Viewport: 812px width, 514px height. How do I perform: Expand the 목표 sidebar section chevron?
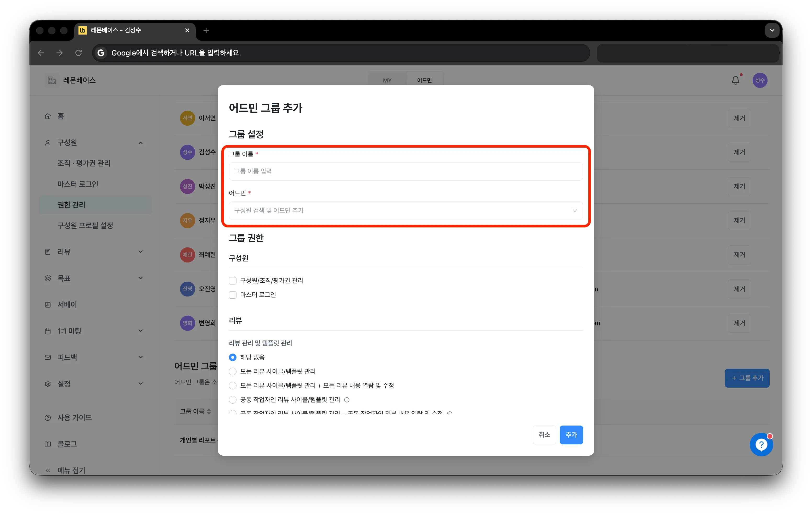(141, 278)
